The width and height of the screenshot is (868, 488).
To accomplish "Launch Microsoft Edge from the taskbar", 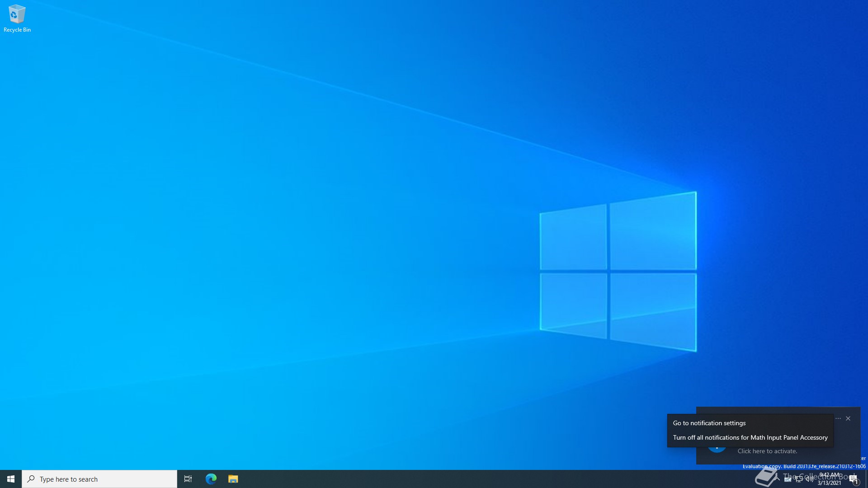I will tap(211, 479).
